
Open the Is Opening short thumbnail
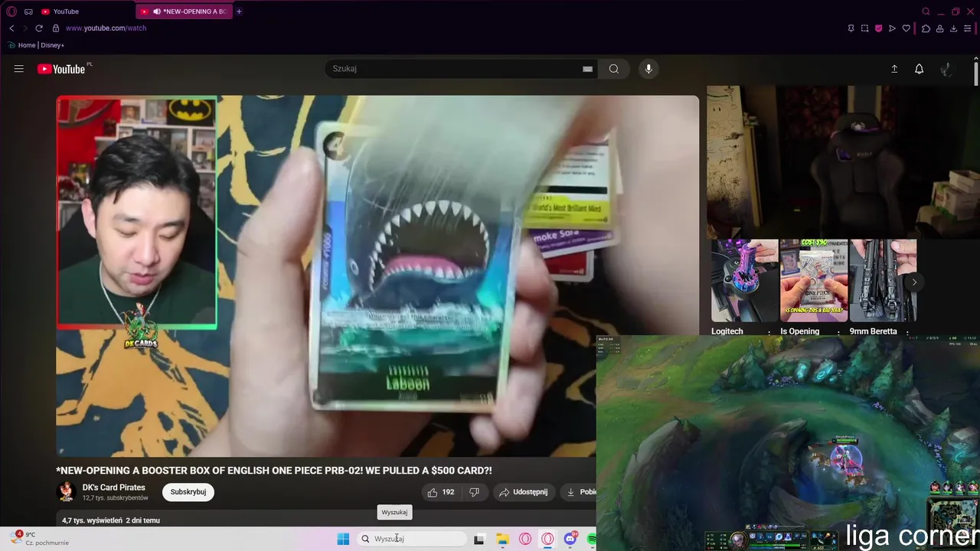pyautogui.click(x=813, y=280)
